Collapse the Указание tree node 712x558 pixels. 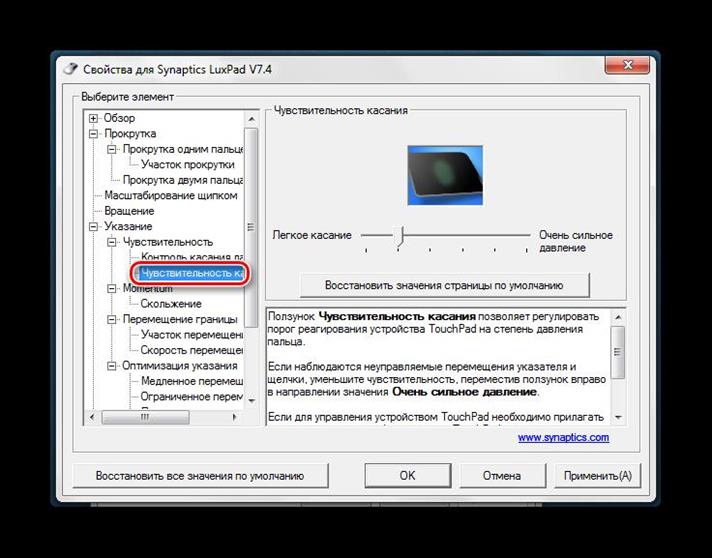(94, 227)
